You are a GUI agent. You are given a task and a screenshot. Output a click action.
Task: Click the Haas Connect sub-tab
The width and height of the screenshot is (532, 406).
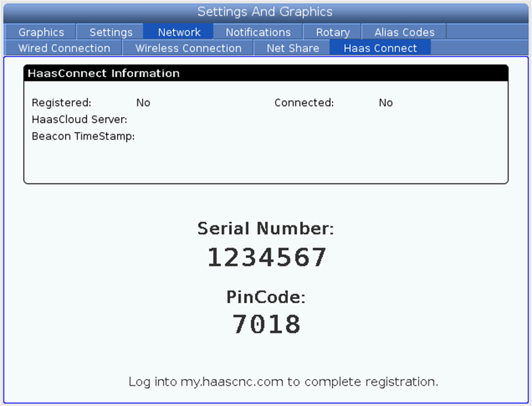click(x=380, y=48)
